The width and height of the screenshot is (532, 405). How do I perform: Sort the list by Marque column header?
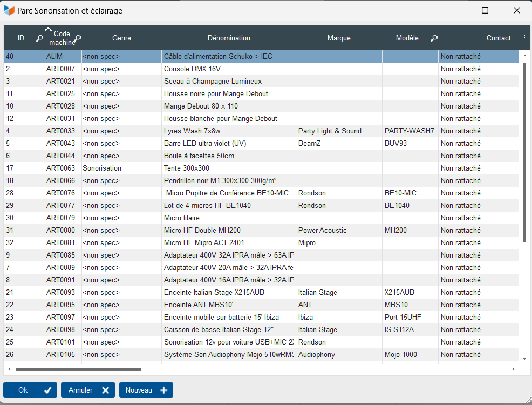pos(339,38)
